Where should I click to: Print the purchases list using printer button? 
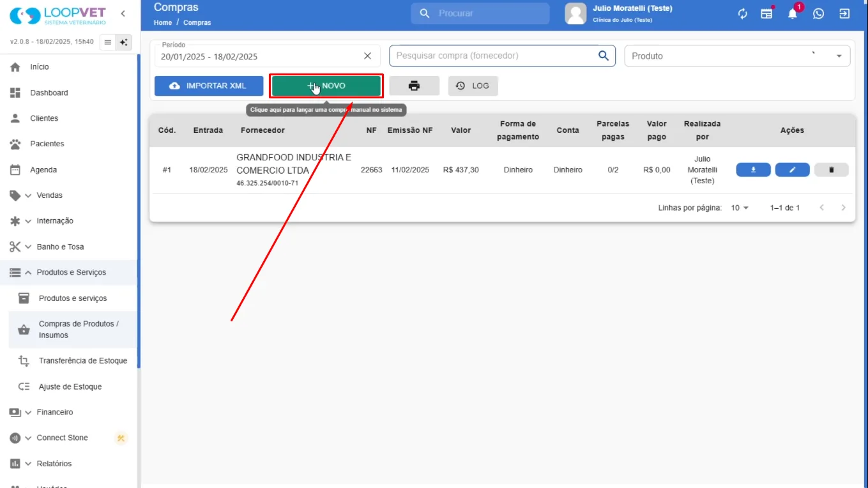pyautogui.click(x=415, y=86)
